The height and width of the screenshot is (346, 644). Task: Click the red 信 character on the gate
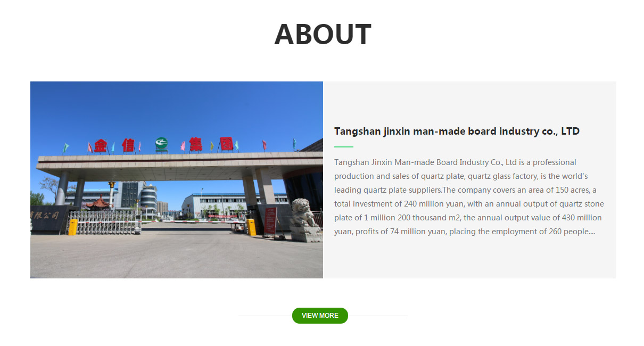[x=129, y=145]
